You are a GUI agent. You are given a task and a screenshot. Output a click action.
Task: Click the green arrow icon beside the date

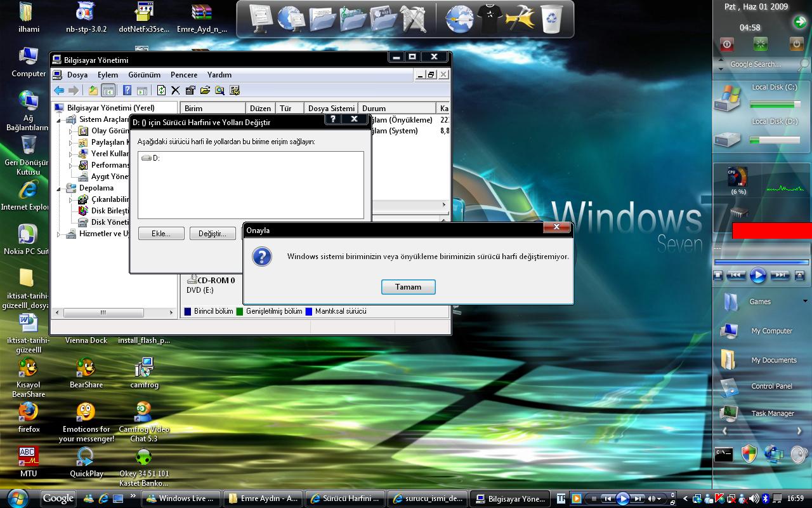coord(799,23)
